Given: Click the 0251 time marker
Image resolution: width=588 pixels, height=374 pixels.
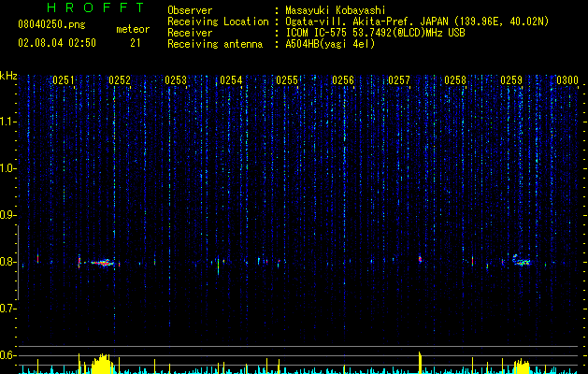Looking at the screenshot, I should tap(64, 80).
